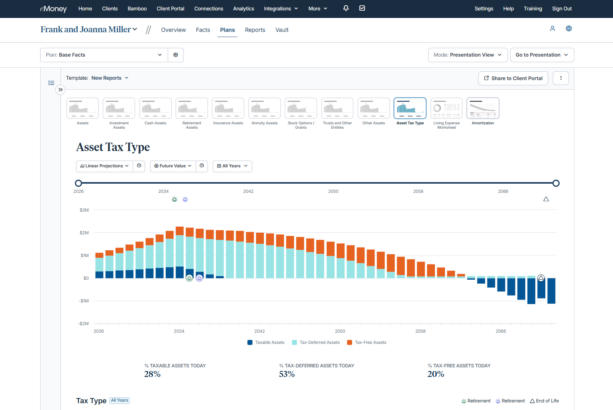Open the Plan: Base Facts dropdown
This screenshot has height=410, width=613.
pos(104,55)
